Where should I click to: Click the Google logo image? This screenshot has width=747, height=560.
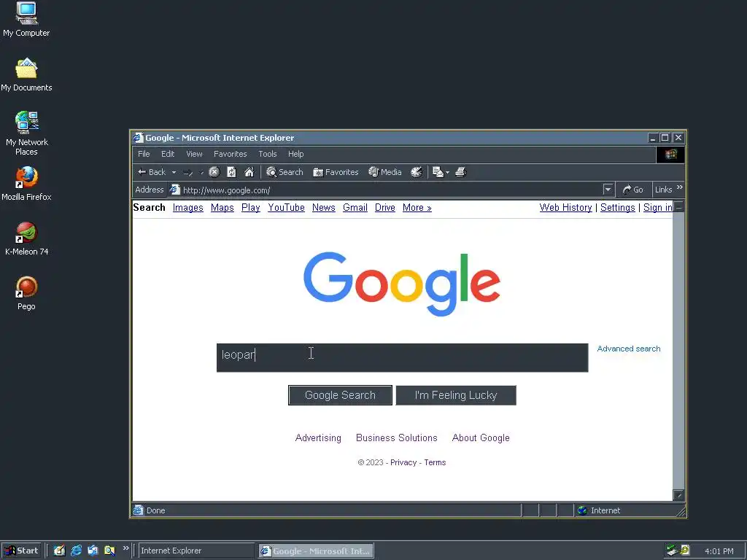pos(402,284)
